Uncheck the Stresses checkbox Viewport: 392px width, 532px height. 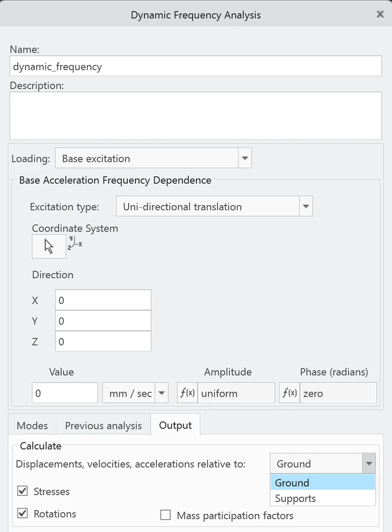pos(22,491)
